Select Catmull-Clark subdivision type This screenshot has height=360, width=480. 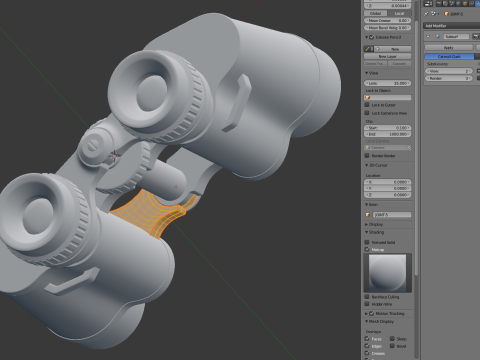449,57
